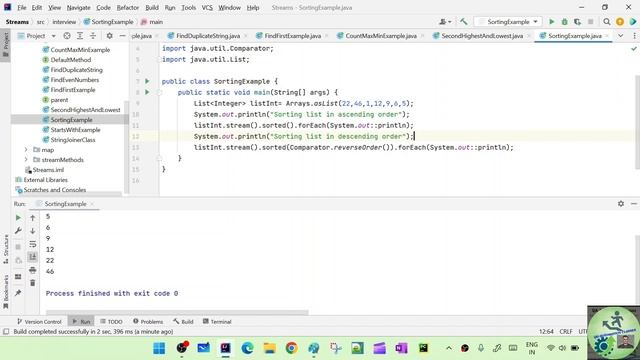This screenshot has height=360, width=640.
Task: Open OneNote from taskbar
Action: coord(401,348)
